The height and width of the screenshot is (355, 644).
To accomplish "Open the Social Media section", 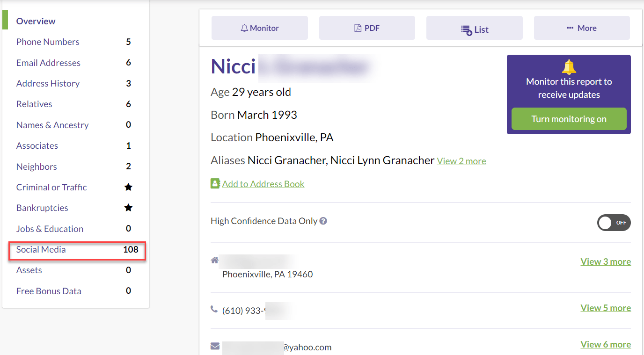I will coord(77,250).
